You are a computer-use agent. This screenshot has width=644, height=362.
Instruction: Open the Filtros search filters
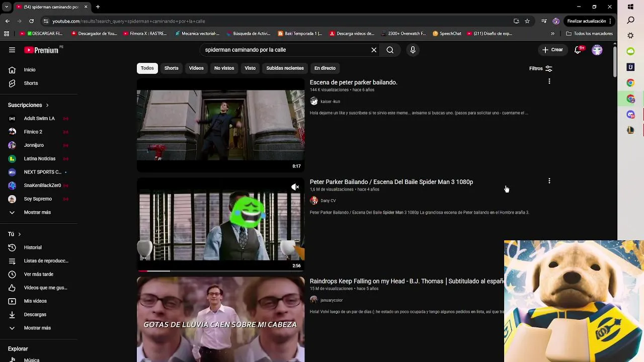(541, 68)
